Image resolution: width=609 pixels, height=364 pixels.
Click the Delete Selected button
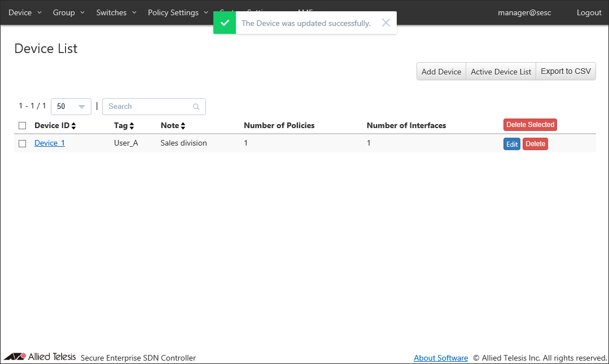530,125
